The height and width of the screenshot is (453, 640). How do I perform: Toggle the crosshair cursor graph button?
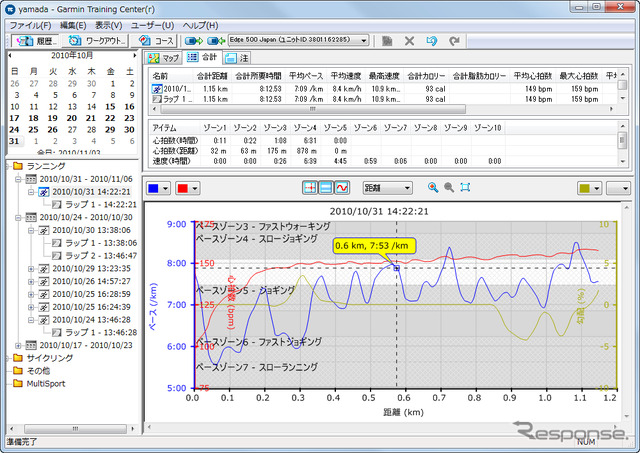tap(310, 188)
